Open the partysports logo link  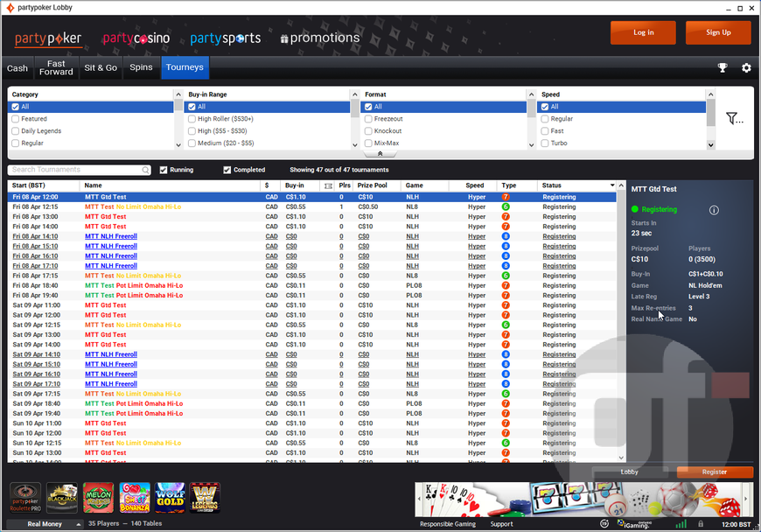pos(225,38)
